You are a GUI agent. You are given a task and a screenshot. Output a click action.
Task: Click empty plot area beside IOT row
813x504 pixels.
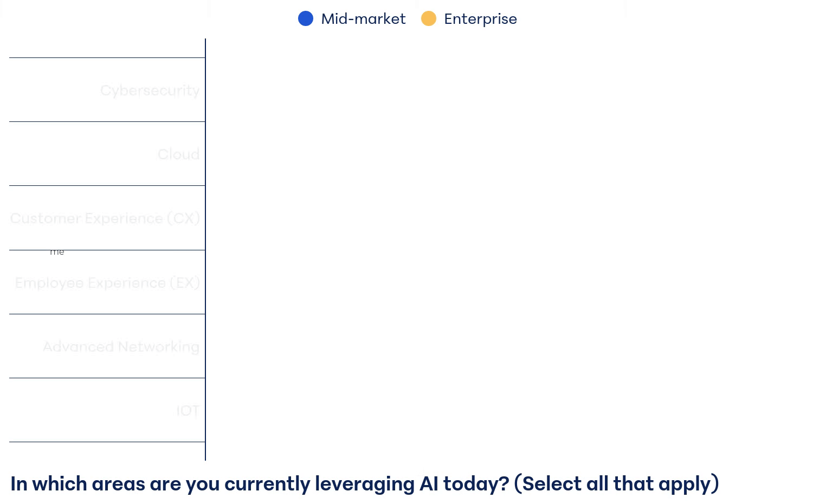(488, 410)
